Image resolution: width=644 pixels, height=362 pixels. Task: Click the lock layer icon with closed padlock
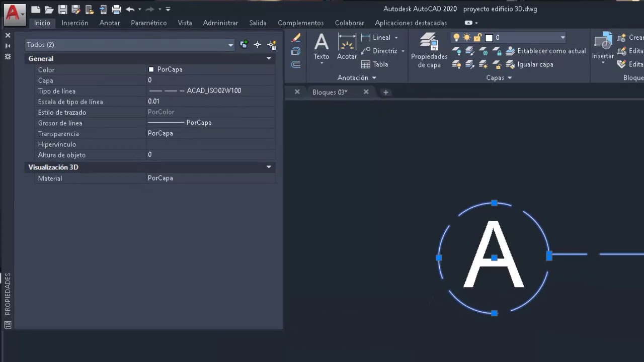[x=497, y=51]
